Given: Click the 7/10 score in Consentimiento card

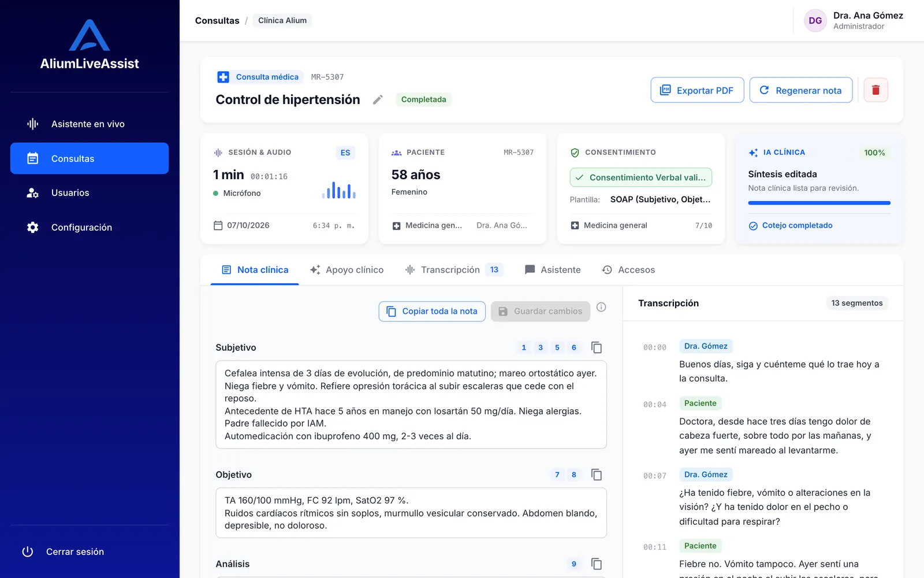Looking at the screenshot, I should 703,225.
